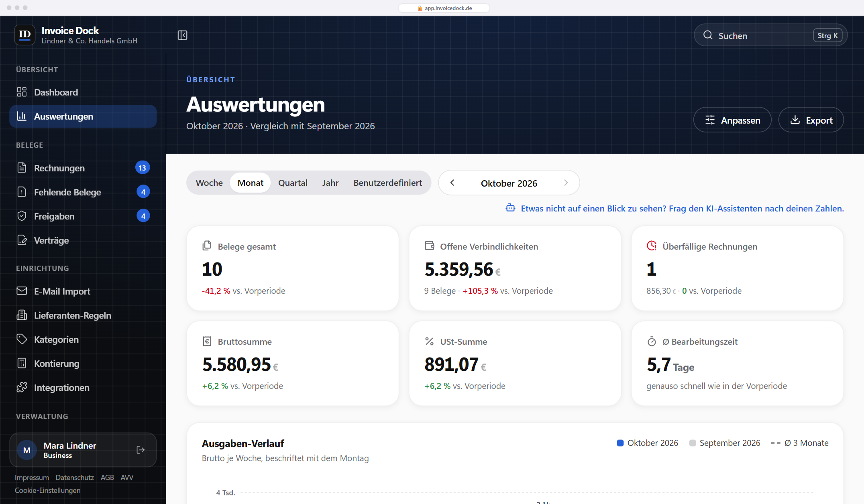Viewport: 864px width, 504px height.
Task: Click the Invoice Dock ID logo
Action: tap(25, 35)
